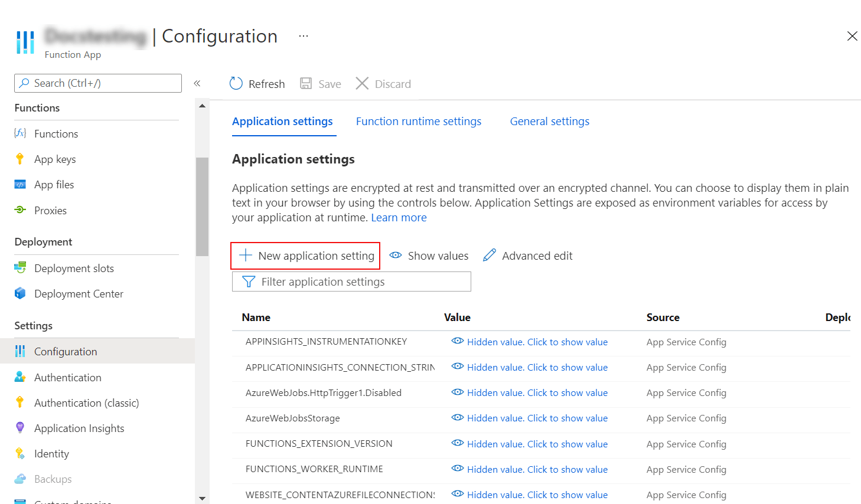861x504 pixels.
Task: Click the Authentication (classic) key icon
Action: 20,402
